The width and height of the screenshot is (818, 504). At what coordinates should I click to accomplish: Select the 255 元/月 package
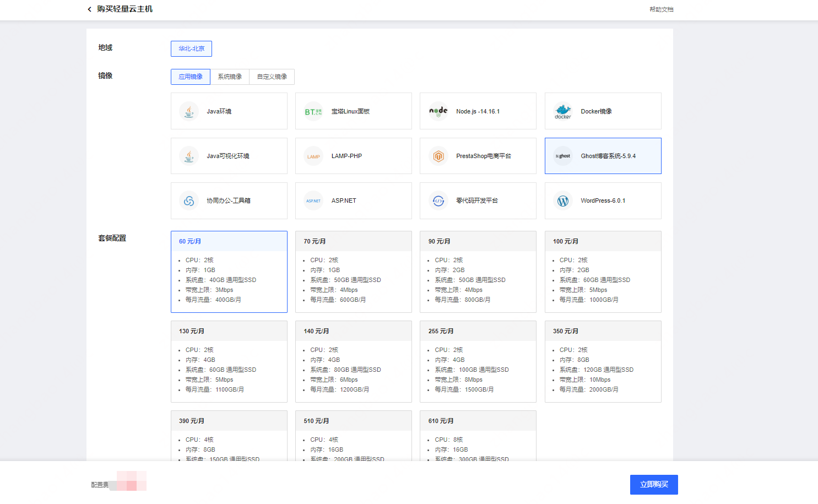coord(478,361)
